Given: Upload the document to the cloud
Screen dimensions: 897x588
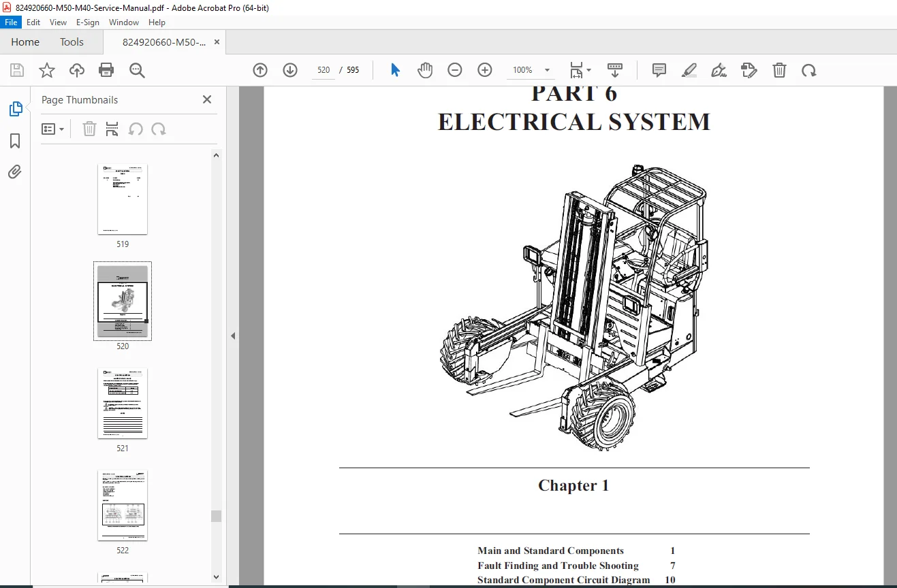Looking at the screenshot, I should pyautogui.click(x=77, y=70).
